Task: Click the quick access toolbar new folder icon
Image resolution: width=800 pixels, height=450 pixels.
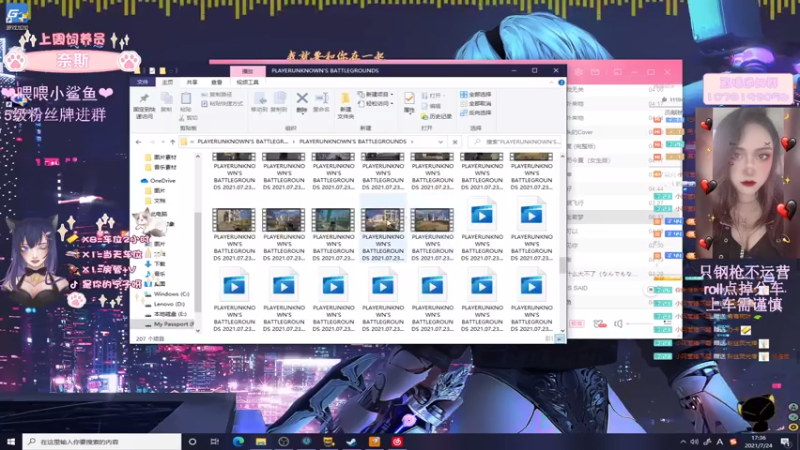Action: pos(162,71)
